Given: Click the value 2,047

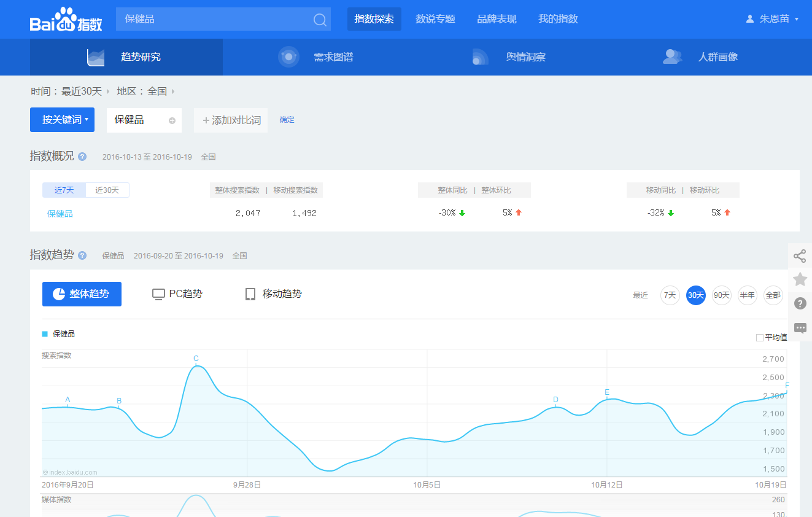Looking at the screenshot, I should coord(248,213).
